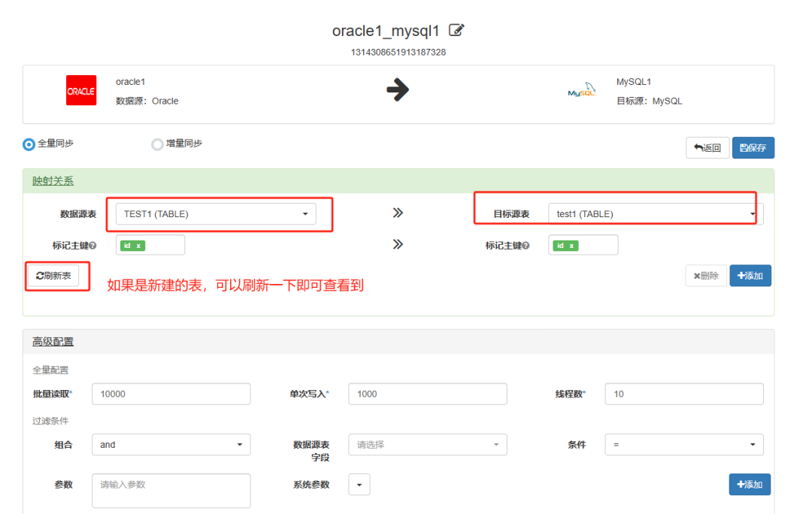Click the 全量配置 label

[50, 370]
